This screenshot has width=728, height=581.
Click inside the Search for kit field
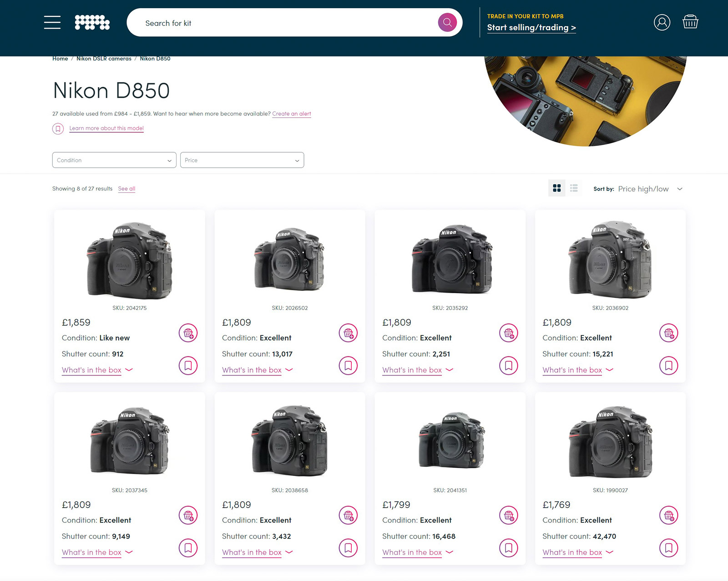coord(273,22)
